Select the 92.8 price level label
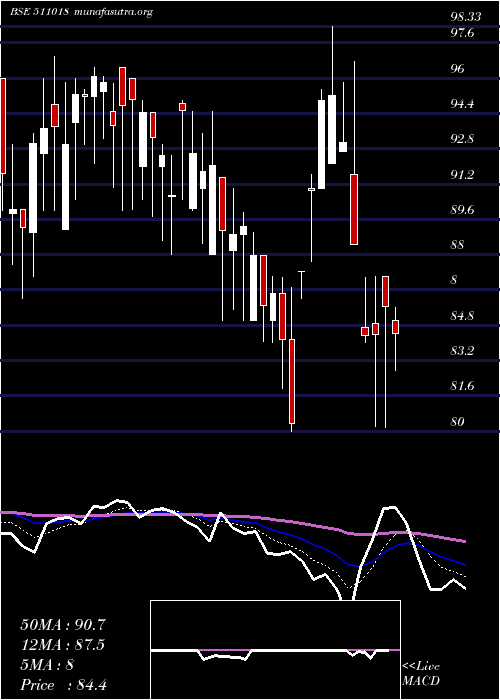The image size is (500, 700). point(462,139)
